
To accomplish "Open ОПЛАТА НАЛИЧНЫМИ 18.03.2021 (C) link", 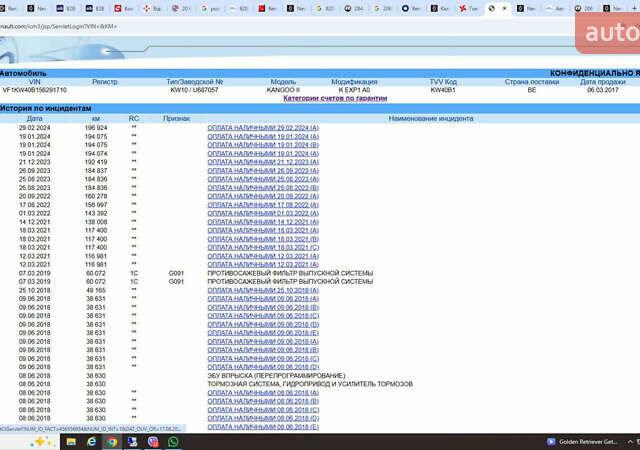I will point(262,247).
